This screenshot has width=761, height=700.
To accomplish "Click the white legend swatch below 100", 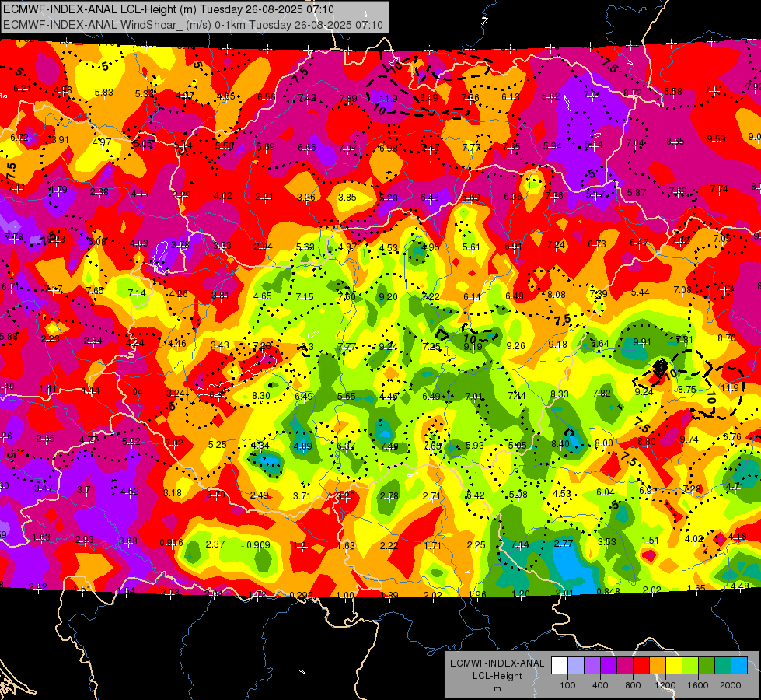I will 560,666.
